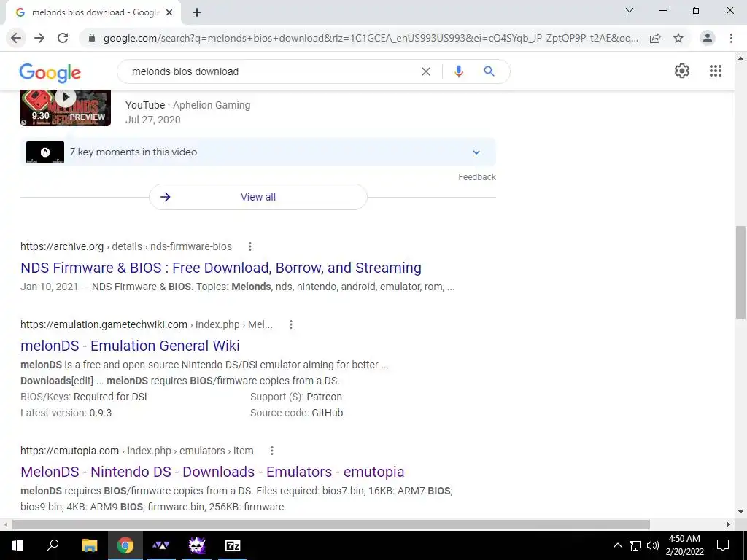Bookmark this page with the star
The height and width of the screenshot is (560, 747).
click(x=678, y=38)
